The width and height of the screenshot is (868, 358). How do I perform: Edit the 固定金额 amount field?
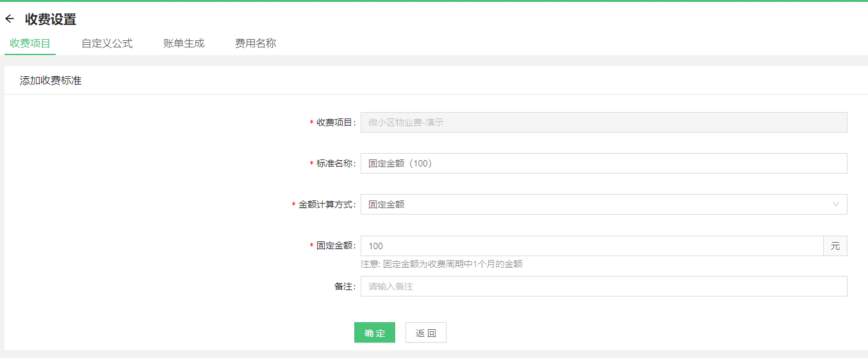[592, 246]
